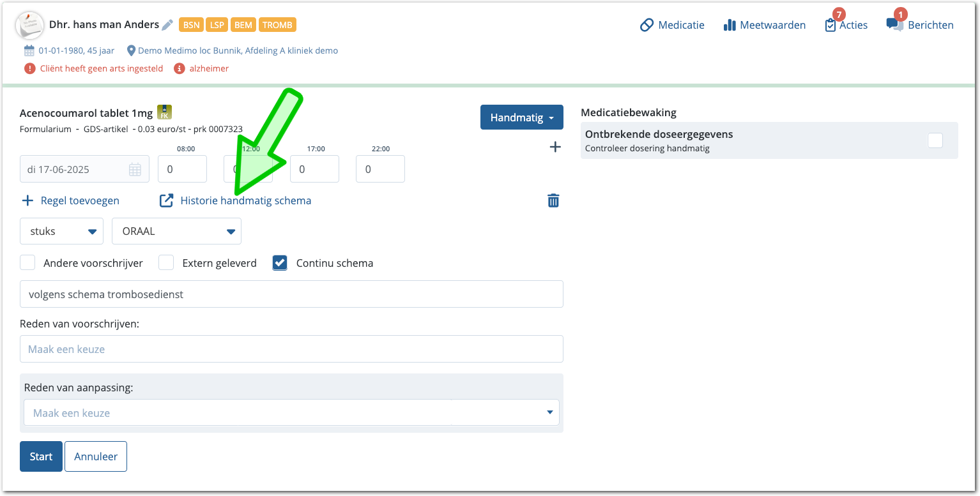Open the stuks unit dropdown

[62, 231]
